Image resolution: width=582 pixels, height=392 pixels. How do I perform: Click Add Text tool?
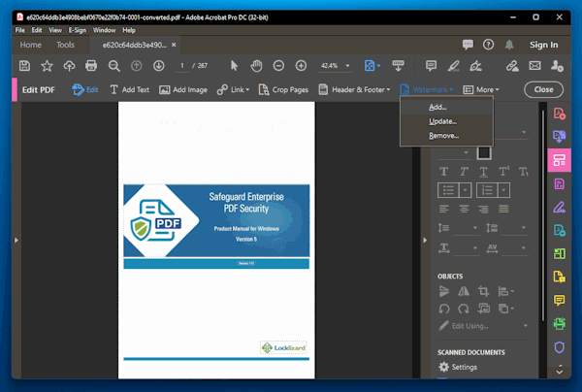click(130, 90)
